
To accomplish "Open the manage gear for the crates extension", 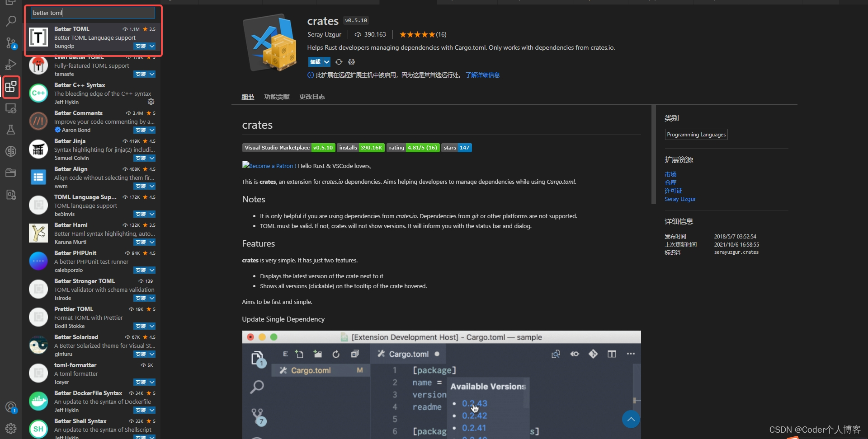I will [352, 62].
